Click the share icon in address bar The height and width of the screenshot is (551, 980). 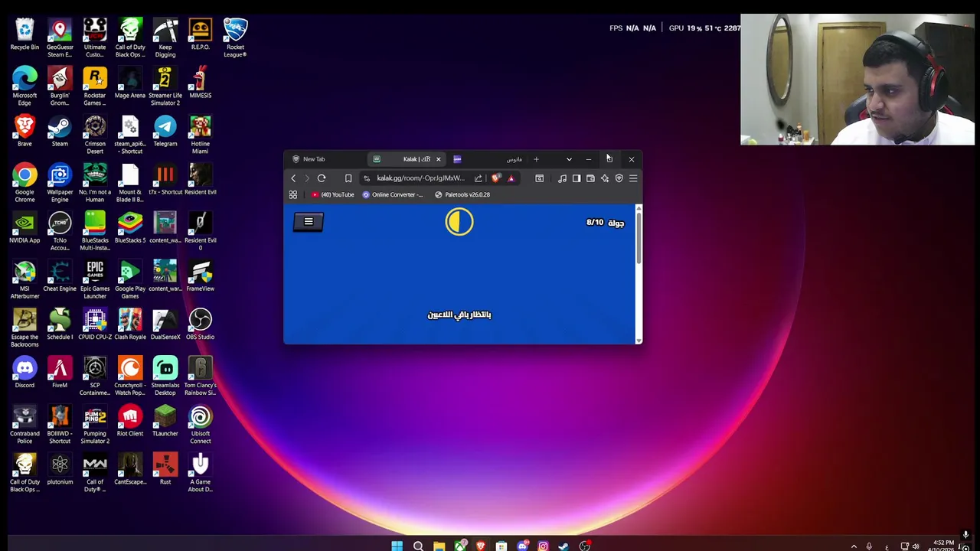click(479, 178)
